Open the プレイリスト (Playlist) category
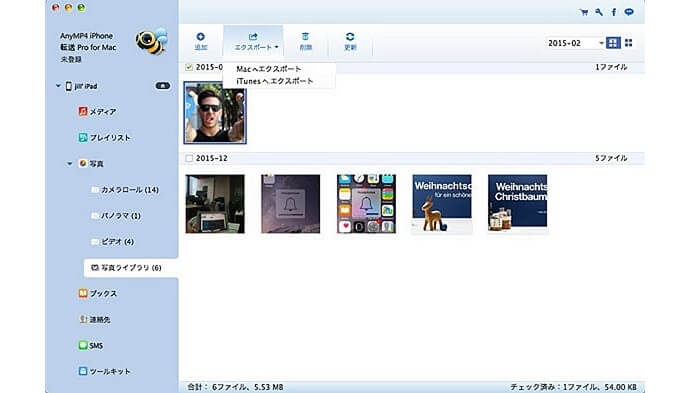Screen dimensions: 696x393 (104, 138)
